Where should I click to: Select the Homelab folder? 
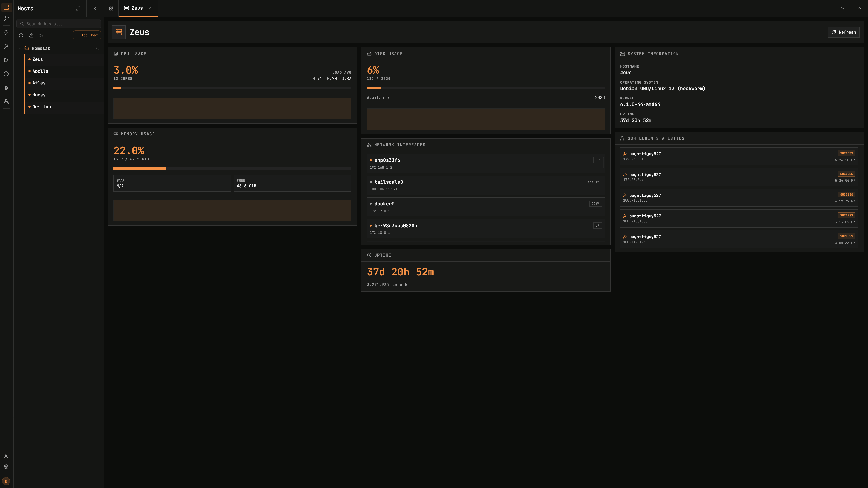59,49
